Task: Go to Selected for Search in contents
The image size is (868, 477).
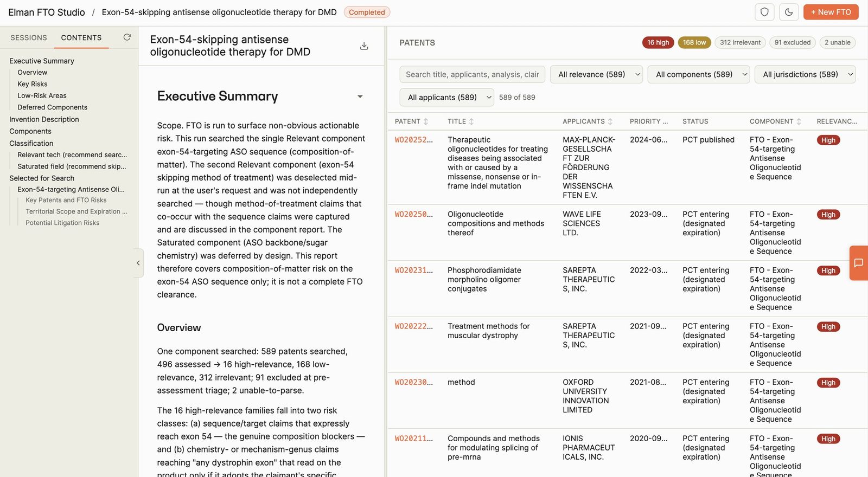Action: coord(42,178)
